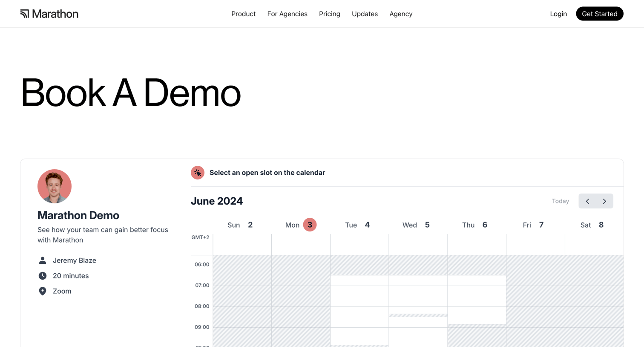Click the person icon next to Jeremy Blaze

pyautogui.click(x=43, y=260)
